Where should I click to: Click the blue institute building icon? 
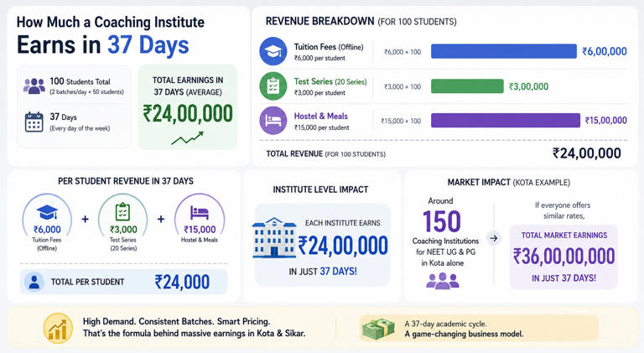pos(274,237)
